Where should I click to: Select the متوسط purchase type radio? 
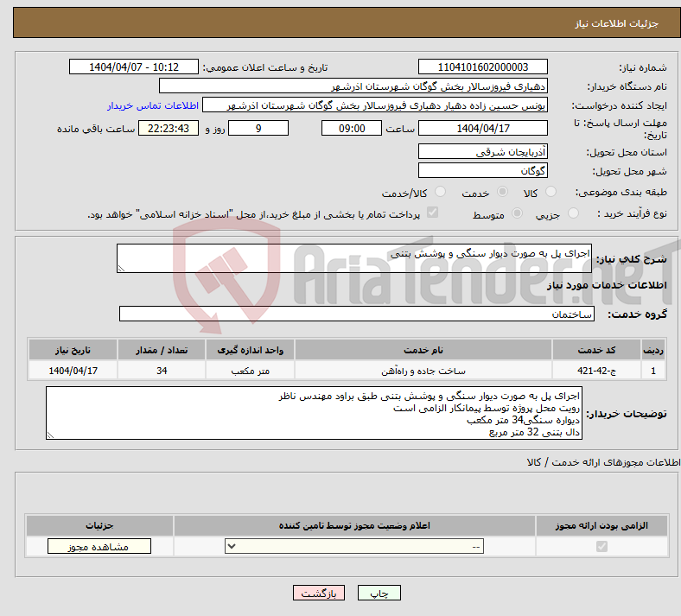point(517,213)
